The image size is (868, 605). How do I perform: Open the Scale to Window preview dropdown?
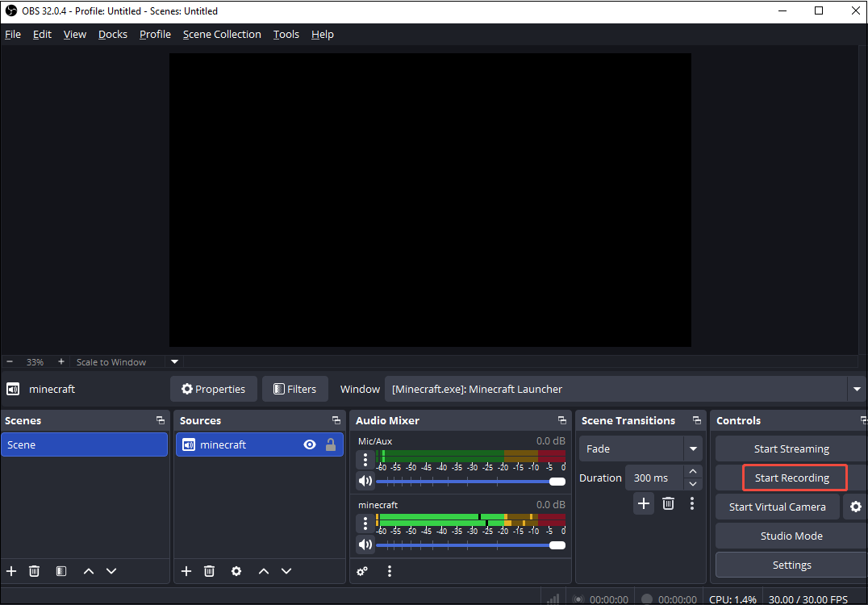pos(174,361)
